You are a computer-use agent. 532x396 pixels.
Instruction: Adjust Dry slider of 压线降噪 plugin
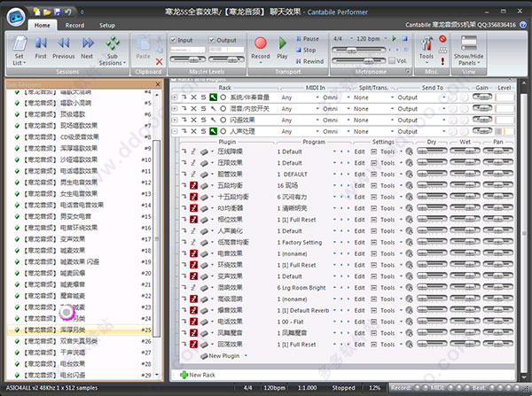pyautogui.click(x=432, y=151)
